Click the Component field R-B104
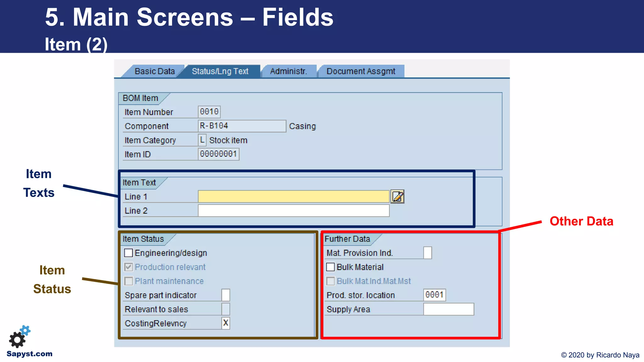The image size is (644, 362). (242, 126)
